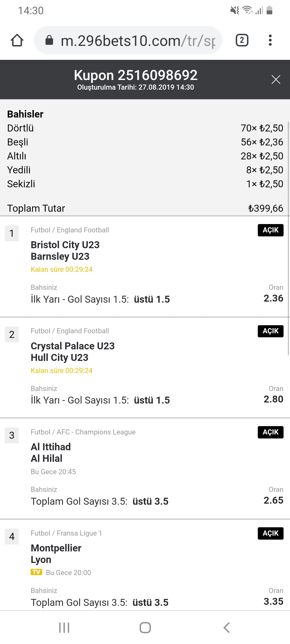The width and height of the screenshot is (290, 644).
Task: Open the browser three-dot menu
Action: (270, 40)
